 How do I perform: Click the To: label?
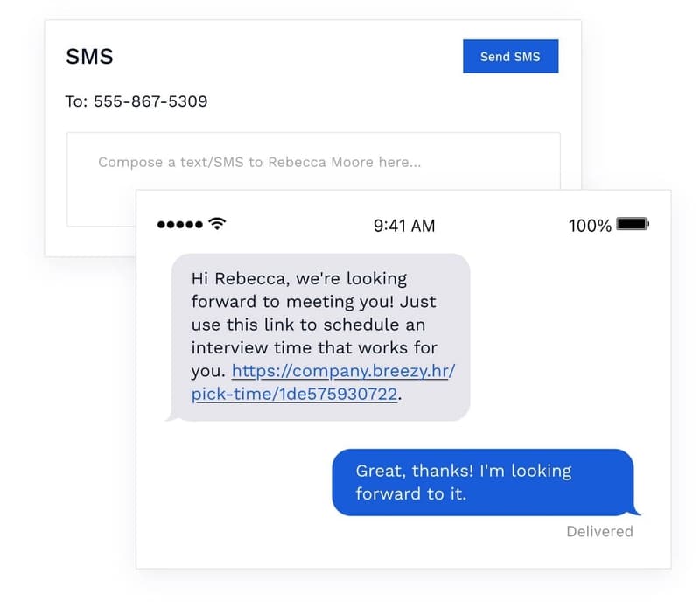[76, 101]
